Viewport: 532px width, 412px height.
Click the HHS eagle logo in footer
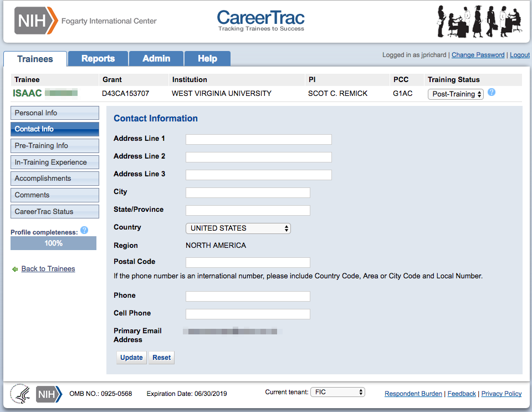[x=20, y=394]
